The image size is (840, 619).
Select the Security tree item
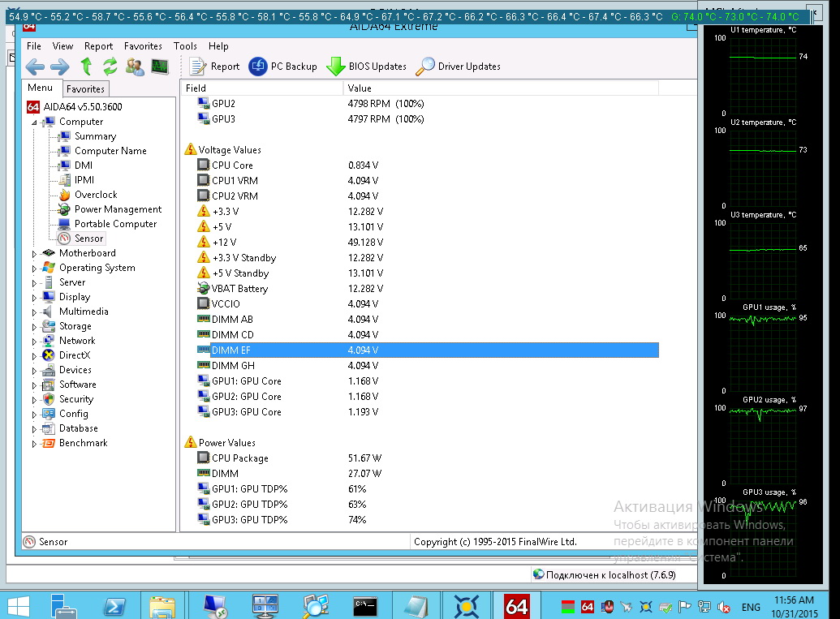click(x=76, y=399)
